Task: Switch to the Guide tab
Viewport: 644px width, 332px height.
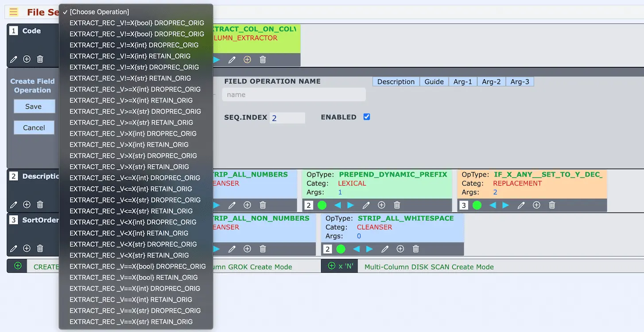Action: 434,81
